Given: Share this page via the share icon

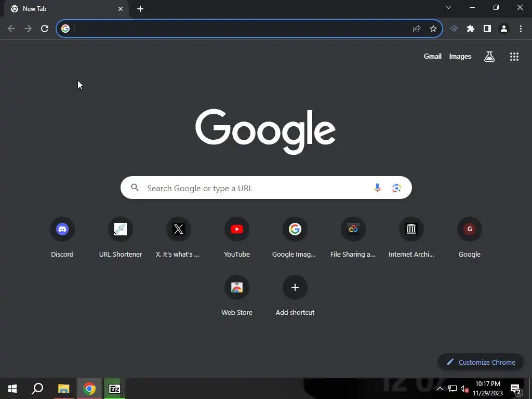Looking at the screenshot, I should point(417,29).
